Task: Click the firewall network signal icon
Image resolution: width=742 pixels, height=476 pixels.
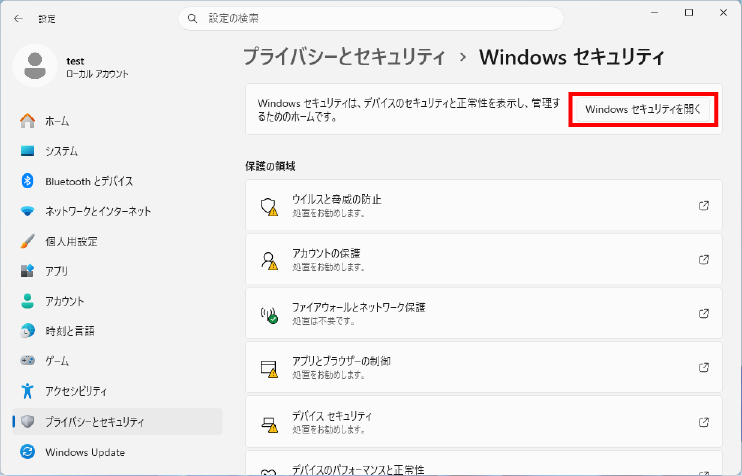Action: (269, 315)
